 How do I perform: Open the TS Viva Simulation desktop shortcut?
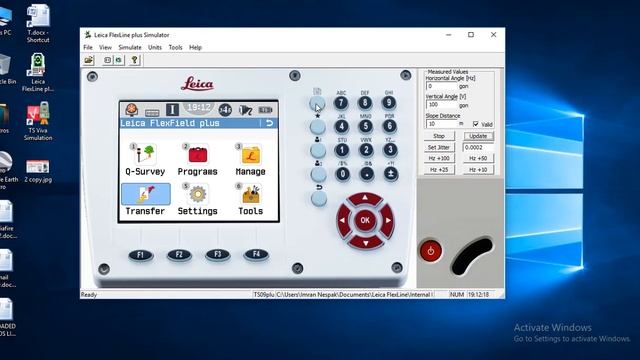click(38, 121)
